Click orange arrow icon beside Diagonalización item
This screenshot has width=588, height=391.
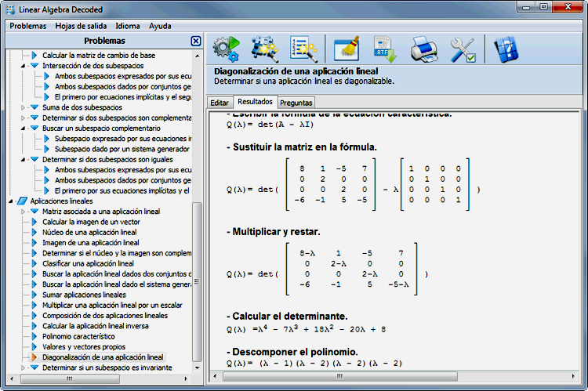coord(34,357)
